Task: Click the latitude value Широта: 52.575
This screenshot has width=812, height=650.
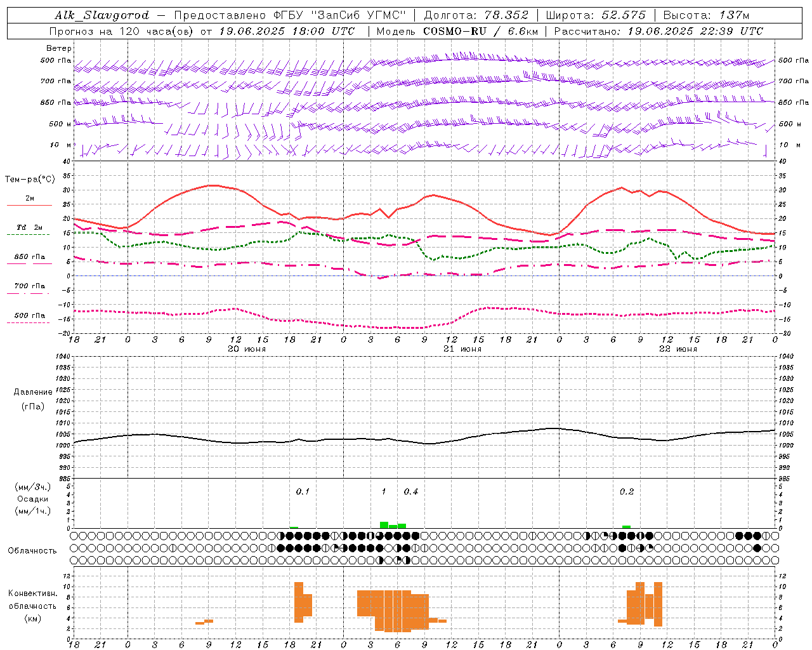Action: click(x=596, y=15)
